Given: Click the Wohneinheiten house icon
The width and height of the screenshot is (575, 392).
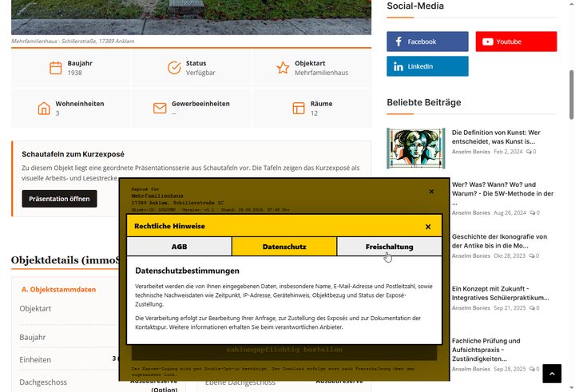Looking at the screenshot, I should 44,109.
